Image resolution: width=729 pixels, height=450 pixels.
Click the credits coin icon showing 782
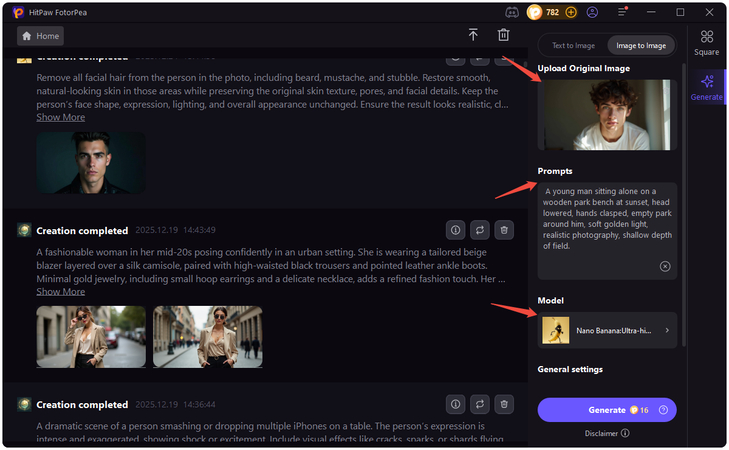(535, 13)
